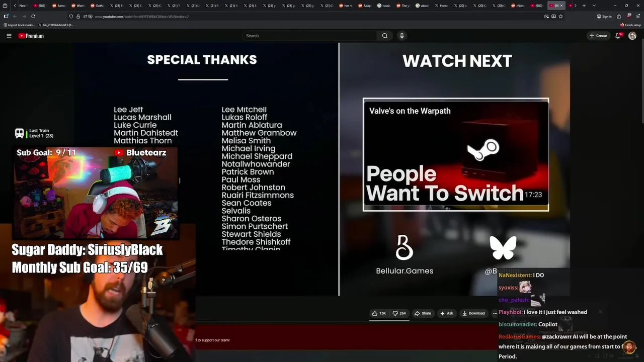The image size is (644, 362).
Task: Click the name 'Martin Dahlstedt'
Action: click(x=146, y=133)
